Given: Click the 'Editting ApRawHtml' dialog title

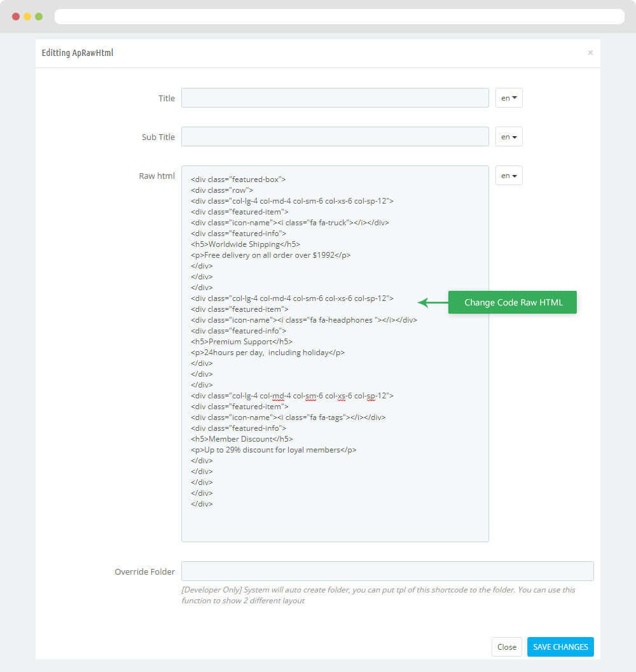Looking at the screenshot, I should click(78, 53).
